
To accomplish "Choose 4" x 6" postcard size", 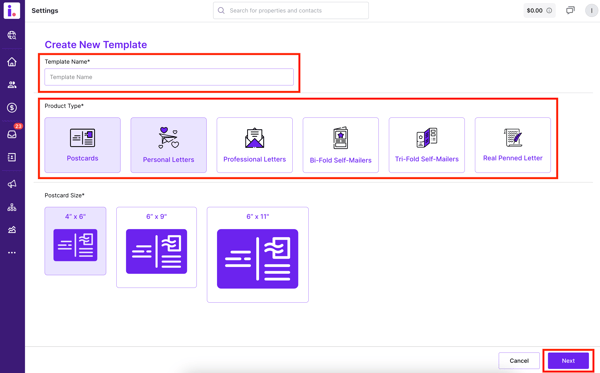I will pos(75,241).
